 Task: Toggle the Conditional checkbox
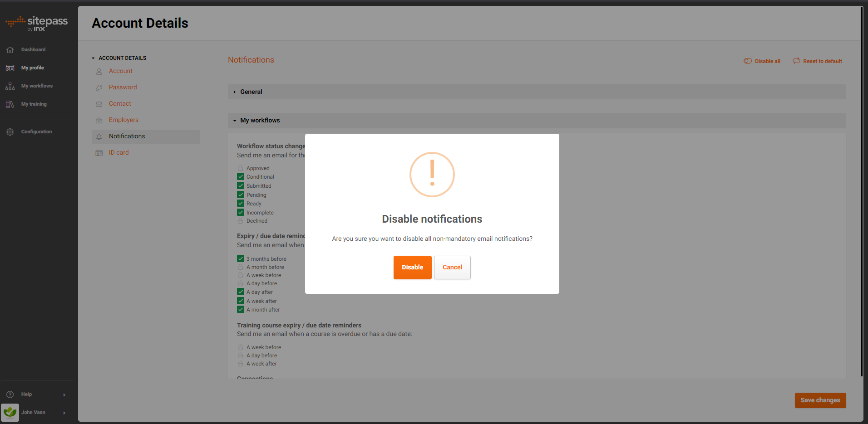pos(241,177)
